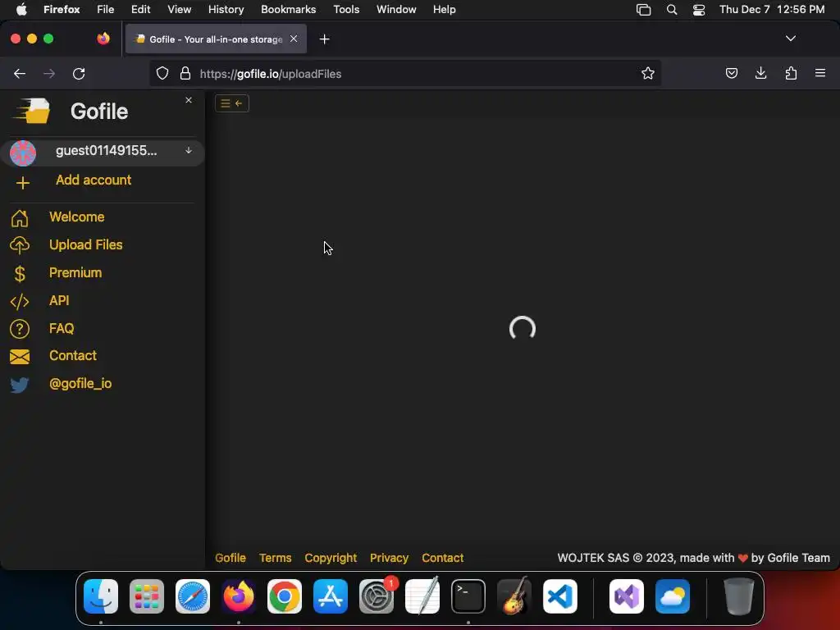
Task: Click the cloud upload icon
Action: tap(20, 245)
